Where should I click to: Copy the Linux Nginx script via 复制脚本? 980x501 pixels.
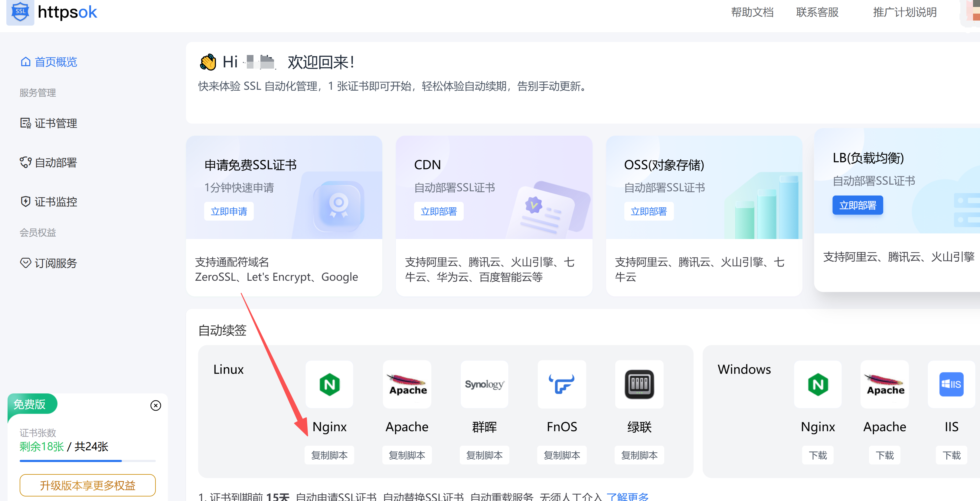click(x=329, y=455)
